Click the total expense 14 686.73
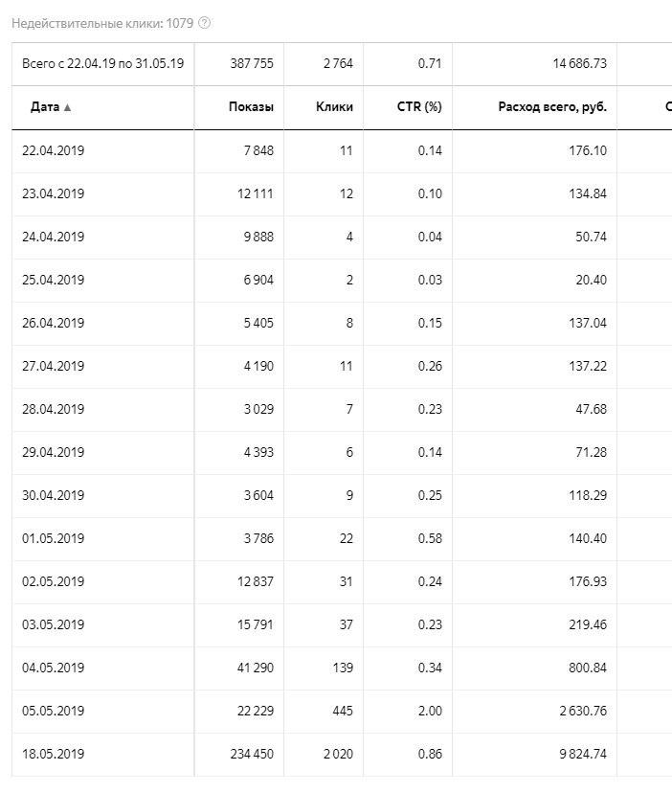This screenshot has width=672, height=793. pos(579,64)
